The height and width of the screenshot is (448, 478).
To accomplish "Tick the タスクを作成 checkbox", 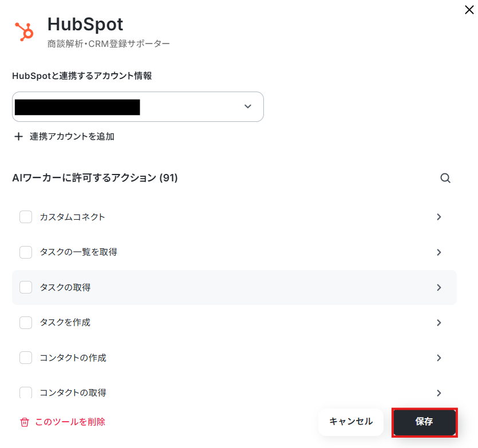I will coord(26,323).
